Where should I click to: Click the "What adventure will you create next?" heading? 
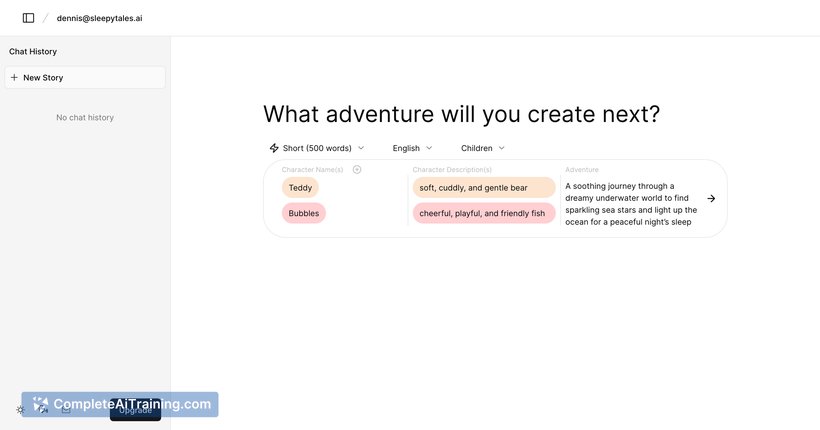tap(462, 115)
